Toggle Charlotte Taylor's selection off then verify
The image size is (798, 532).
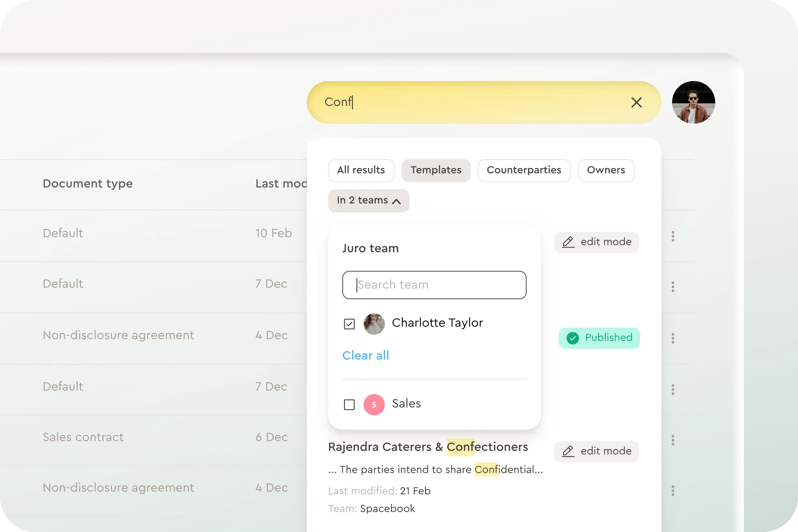tap(349, 324)
